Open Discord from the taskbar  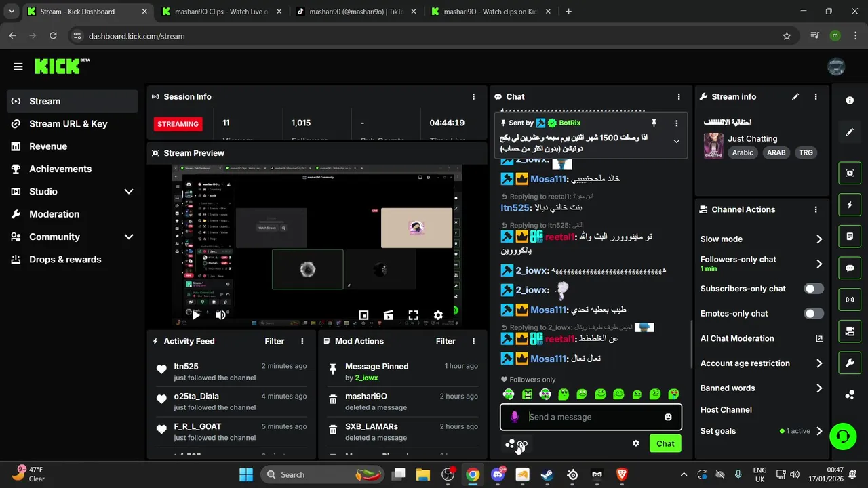click(x=498, y=474)
